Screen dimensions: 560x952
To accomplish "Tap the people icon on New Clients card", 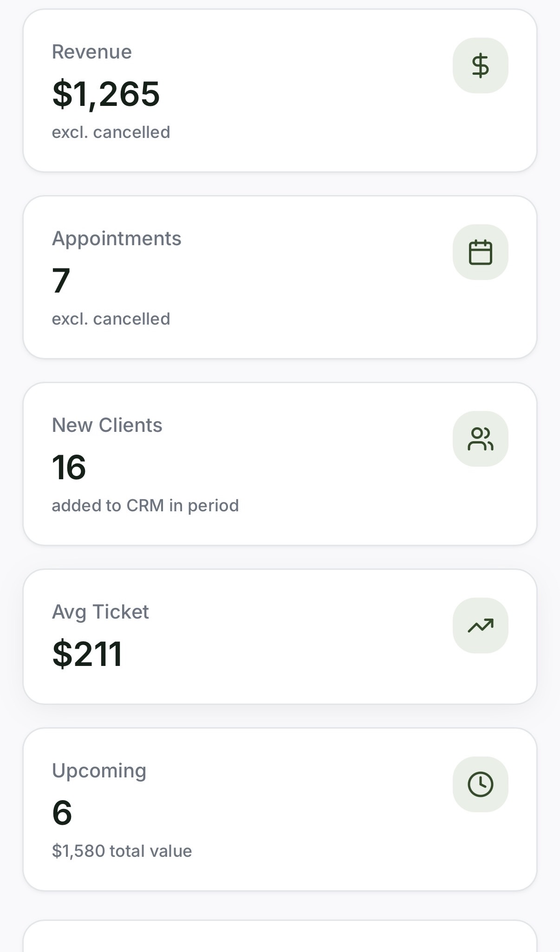I will pyautogui.click(x=480, y=439).
